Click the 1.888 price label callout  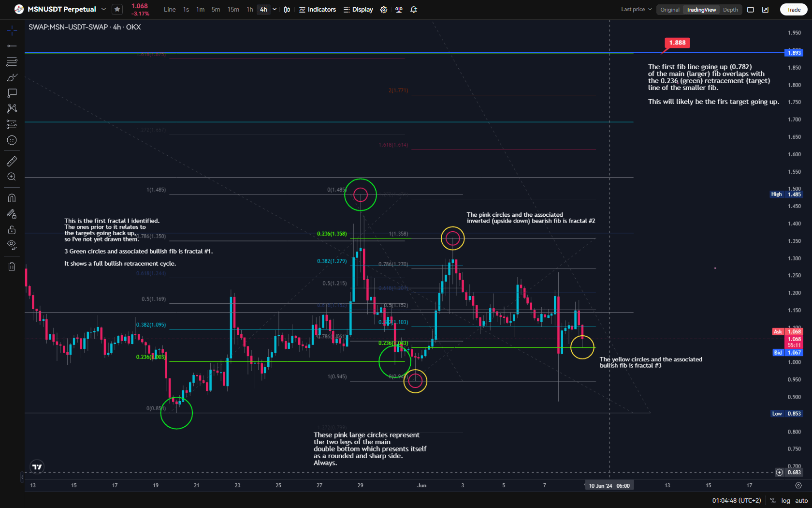[677, 43]
